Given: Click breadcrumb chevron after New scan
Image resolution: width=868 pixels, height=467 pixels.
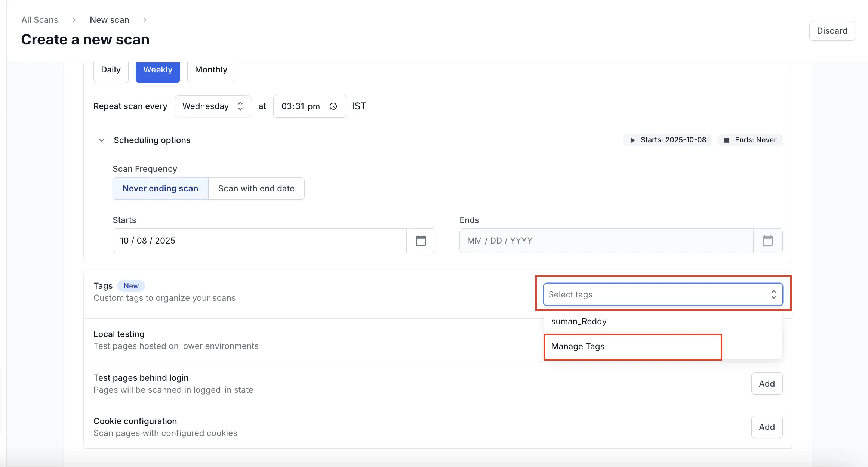Looking at the screenshot, I should pyautogui.click(x=145, y=20).
